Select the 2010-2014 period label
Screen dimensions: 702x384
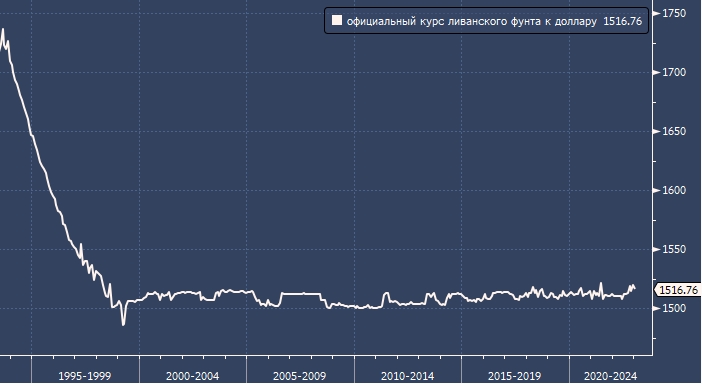pyautogui.click(x=407, y=376)
